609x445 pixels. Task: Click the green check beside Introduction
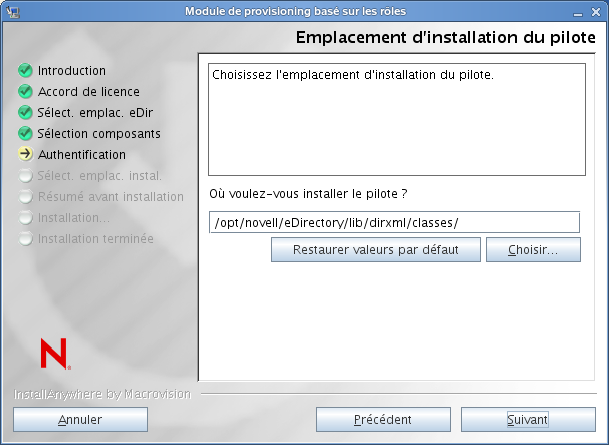click(x=25, y=70)
